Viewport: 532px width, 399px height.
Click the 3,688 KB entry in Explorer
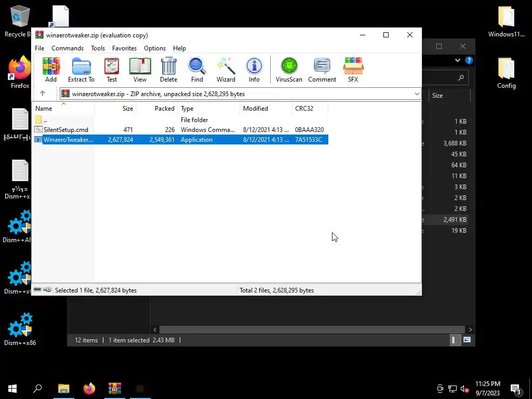(455, 143)
